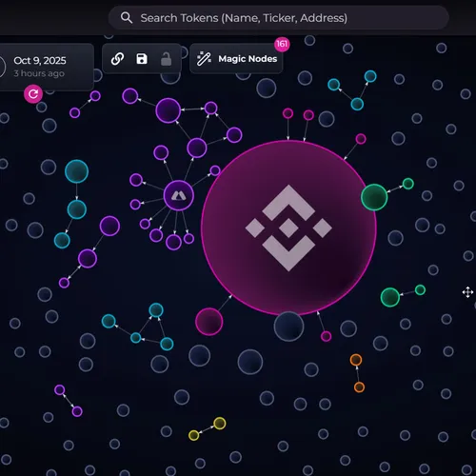Select the large Binance logo bubble
Viewport: 476px width, 476px height.
pos(288,228)
